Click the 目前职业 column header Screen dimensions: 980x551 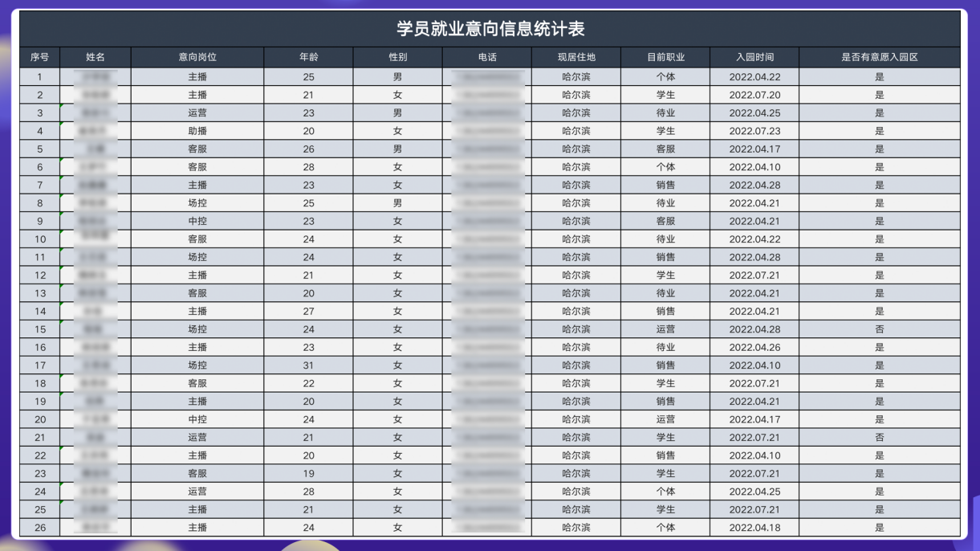click(665, 57)
